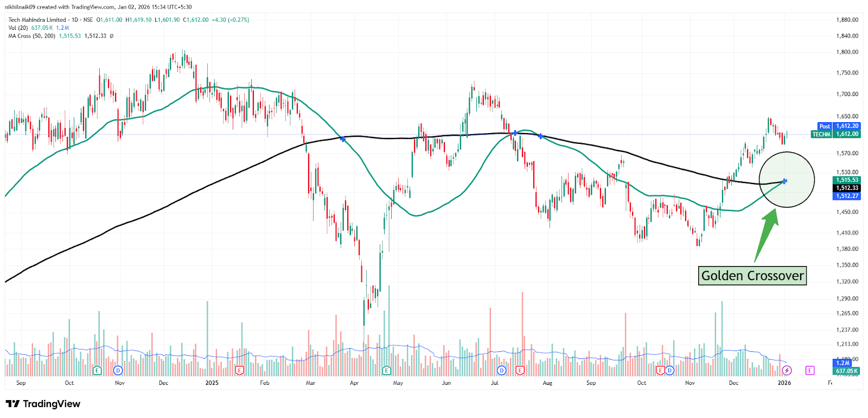Screen dimensions: 868x418
Task: Select the Golden Crossover text label
Action: [752, 276]
